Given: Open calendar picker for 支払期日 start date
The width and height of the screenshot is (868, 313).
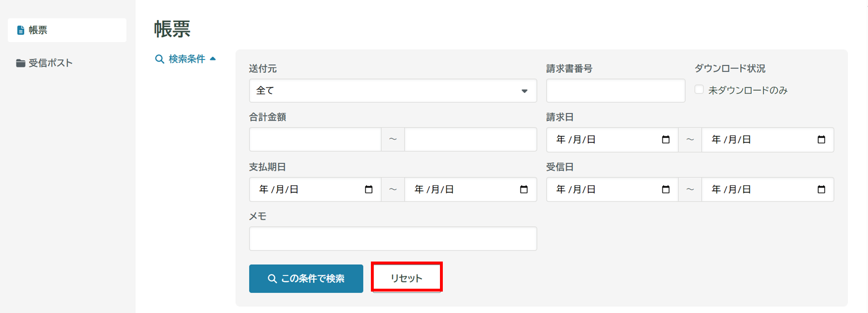Looking at the screenshot, I should coord(369,190).
